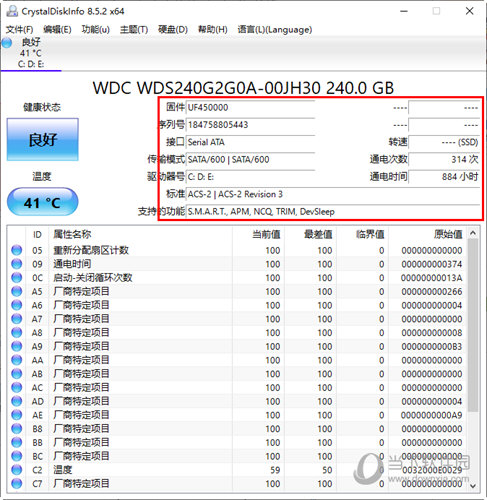Image resolution: width=487 pixels, height=500 pixels.
Task: Click the 临界值 column header
Action: [362, 235]
